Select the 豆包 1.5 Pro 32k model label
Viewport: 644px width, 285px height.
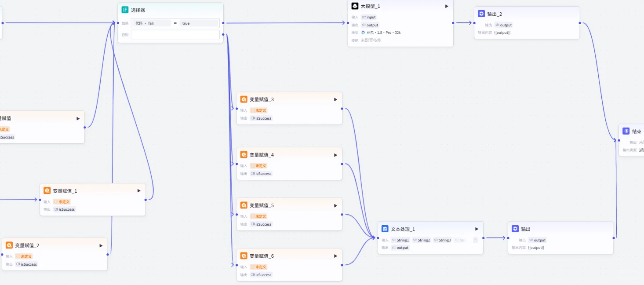pos(381,33)
